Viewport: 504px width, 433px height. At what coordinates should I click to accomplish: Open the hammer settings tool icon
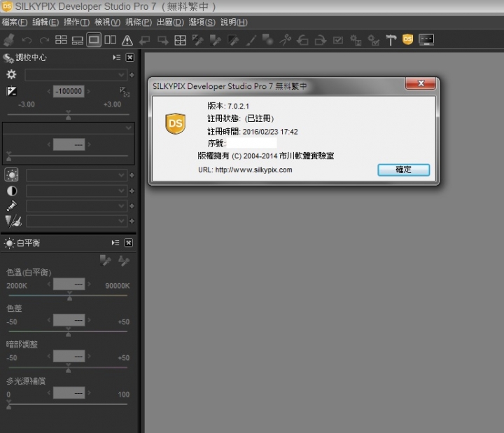tap(391, 40)
